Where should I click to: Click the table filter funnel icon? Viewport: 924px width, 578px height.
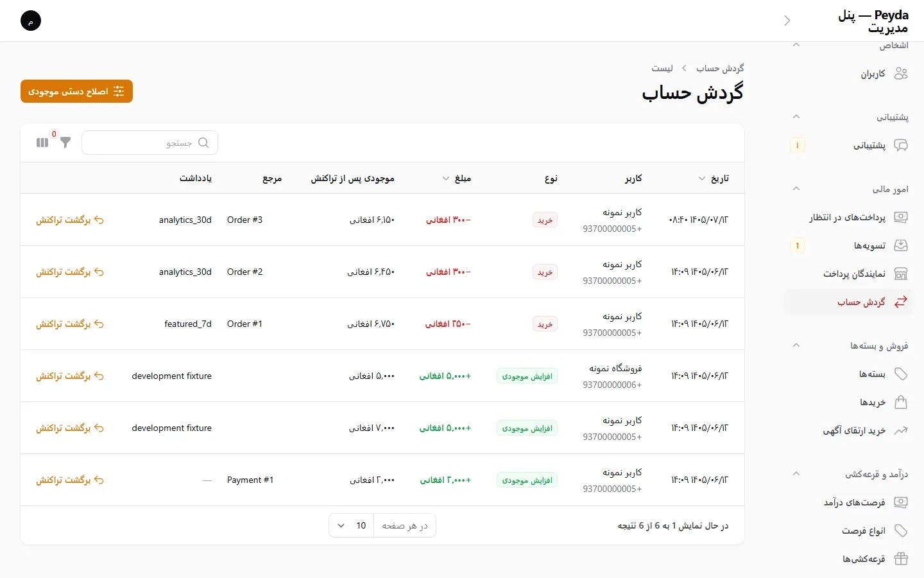click(65, 143)
